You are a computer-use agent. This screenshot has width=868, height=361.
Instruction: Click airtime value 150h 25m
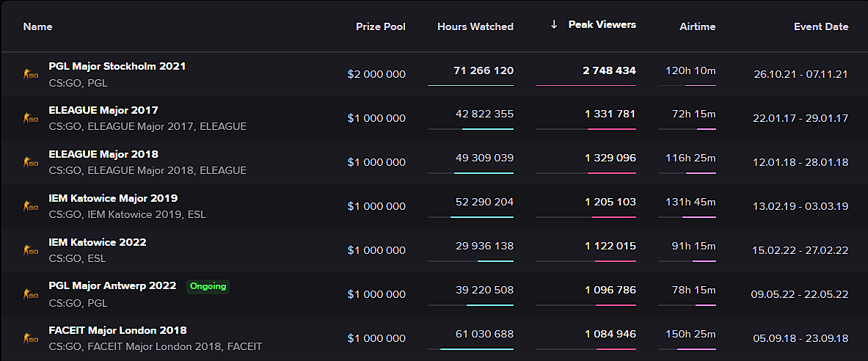tap(690, 334)
